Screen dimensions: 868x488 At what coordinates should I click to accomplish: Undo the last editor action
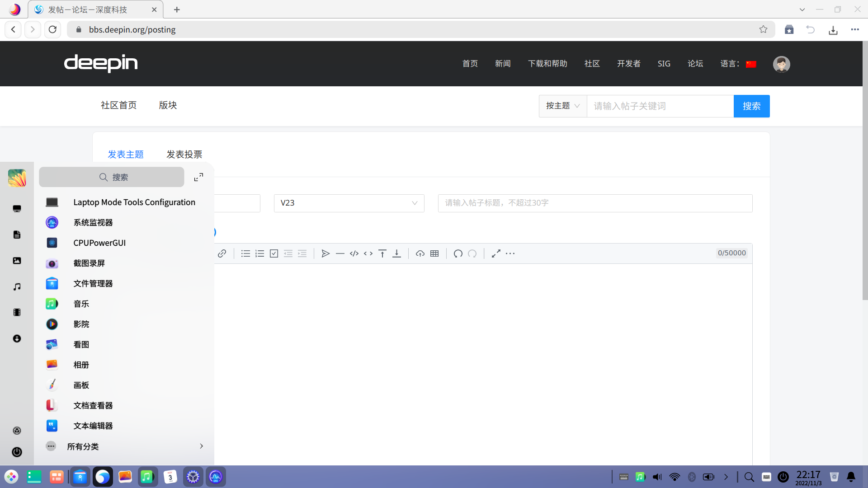458,253
